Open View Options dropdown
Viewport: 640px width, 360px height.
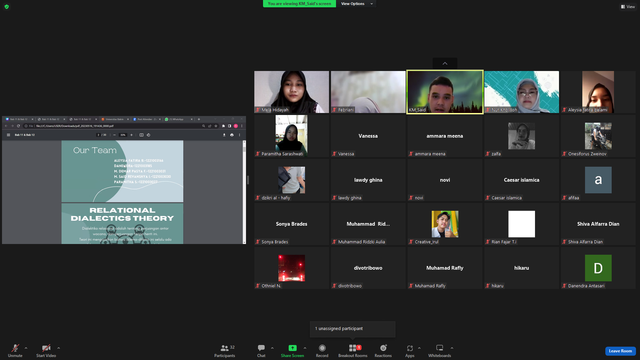pos(357,4)
